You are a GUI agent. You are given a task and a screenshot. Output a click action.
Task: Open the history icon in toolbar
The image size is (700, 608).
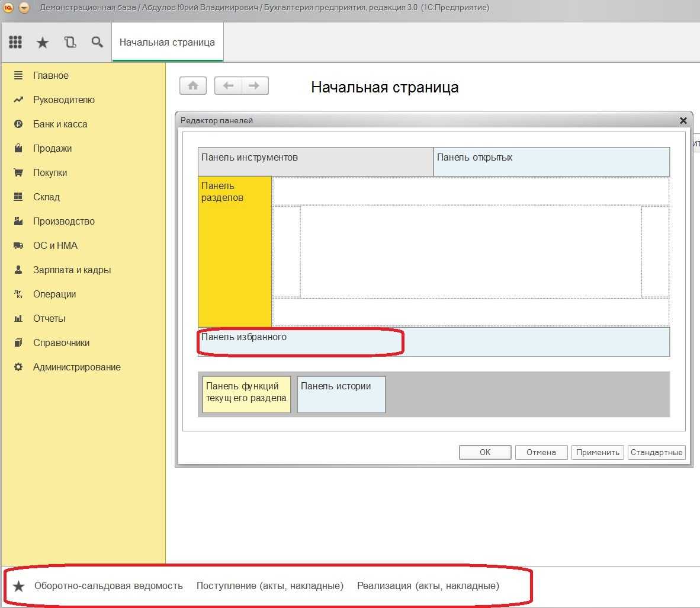70,42
